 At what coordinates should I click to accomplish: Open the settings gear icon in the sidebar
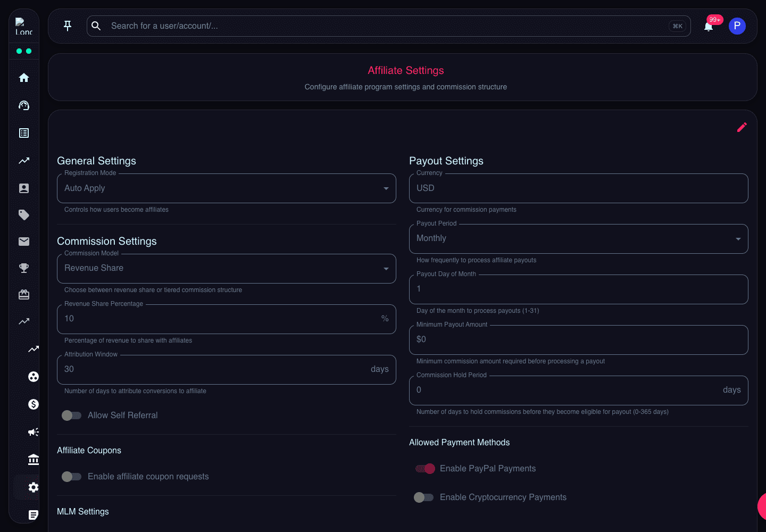pyautogui.click(x=34, y=487)
